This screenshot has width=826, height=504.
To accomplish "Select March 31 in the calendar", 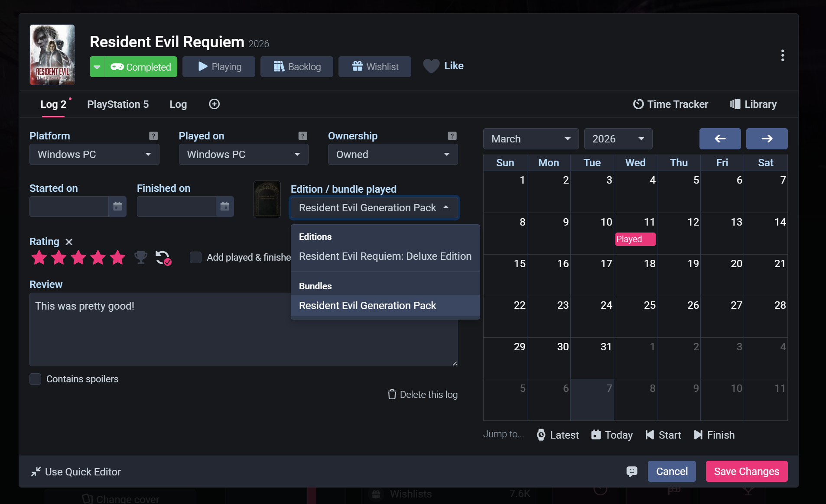I will point(592,358).
